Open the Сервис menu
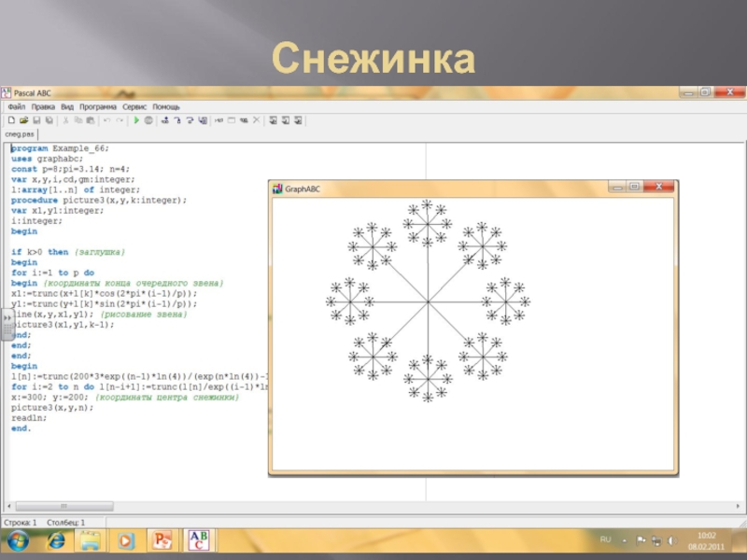This screenshot has height=560, width=747. 134,107
